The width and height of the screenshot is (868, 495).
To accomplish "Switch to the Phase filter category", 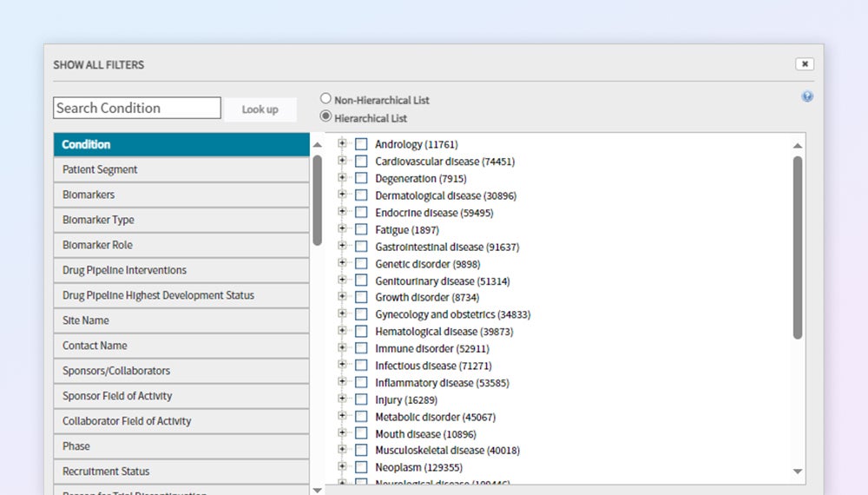I will (x=181, y=446).
